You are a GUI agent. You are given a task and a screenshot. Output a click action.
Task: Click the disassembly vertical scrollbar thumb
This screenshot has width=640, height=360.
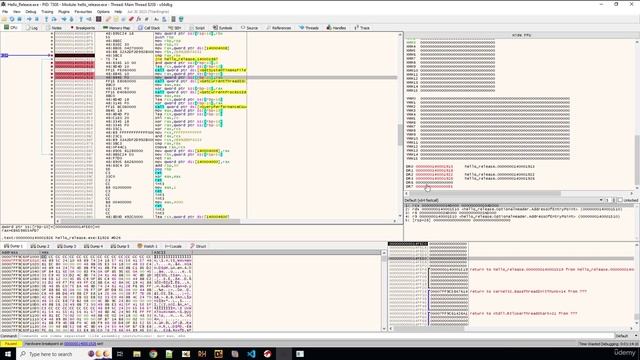pyautogui.click(x=400, y=134)
